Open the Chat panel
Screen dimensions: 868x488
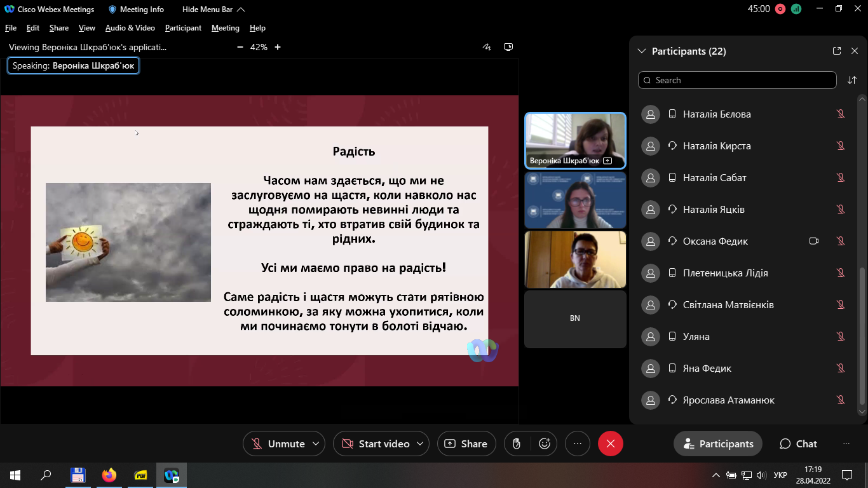click(x=798, y=444)
